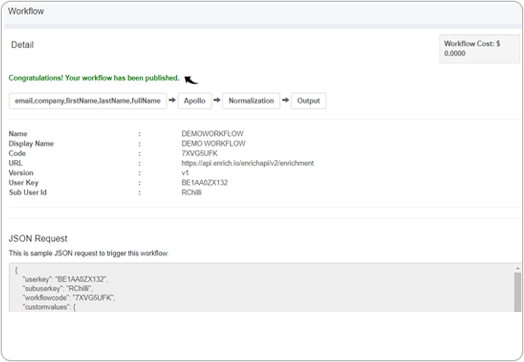Viewport: 524px width, 362px height.
Task: Click the Sub User Id field label
Action: pos(28,193)
